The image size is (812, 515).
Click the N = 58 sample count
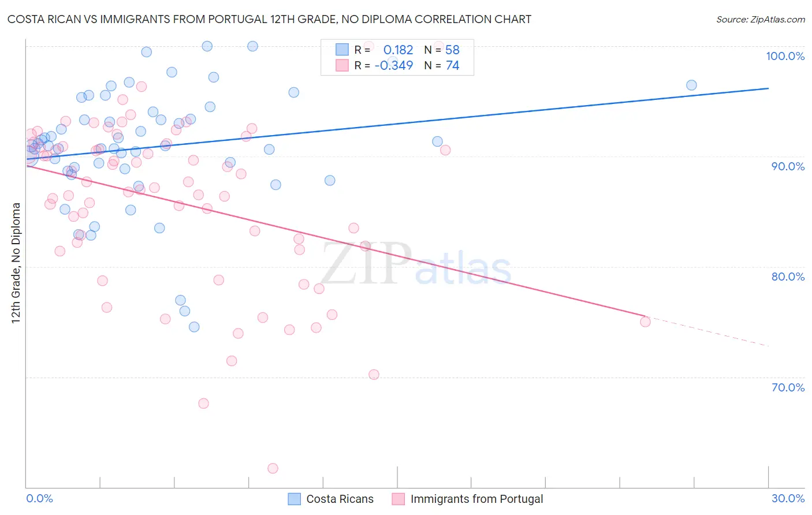442,50
